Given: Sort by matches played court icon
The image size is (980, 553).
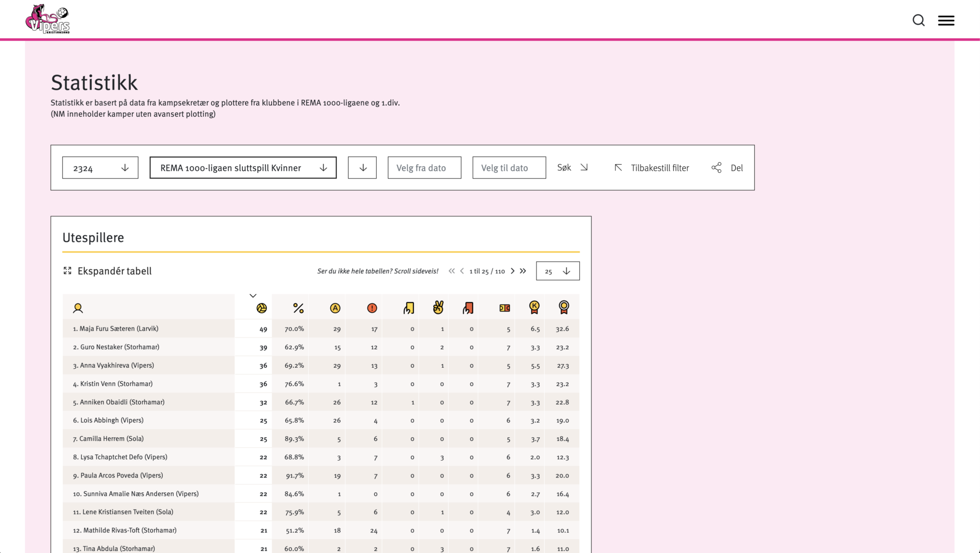Looking at the screenshot, I should tap(504, 308).
